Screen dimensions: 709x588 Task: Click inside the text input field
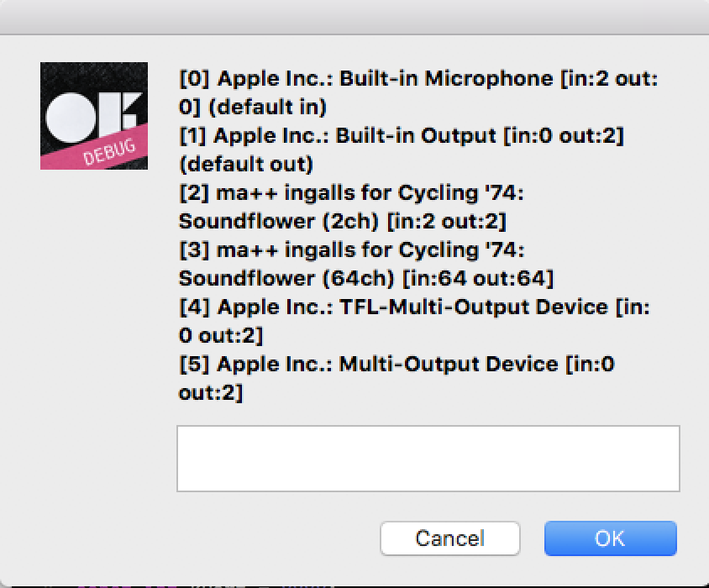pyautogui.click(x=428, y=459)
